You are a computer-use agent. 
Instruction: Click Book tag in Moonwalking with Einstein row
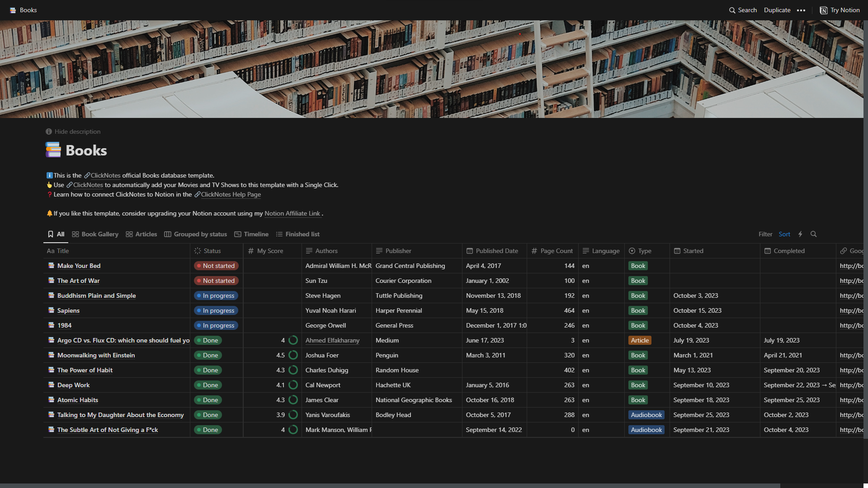(638, 355)
